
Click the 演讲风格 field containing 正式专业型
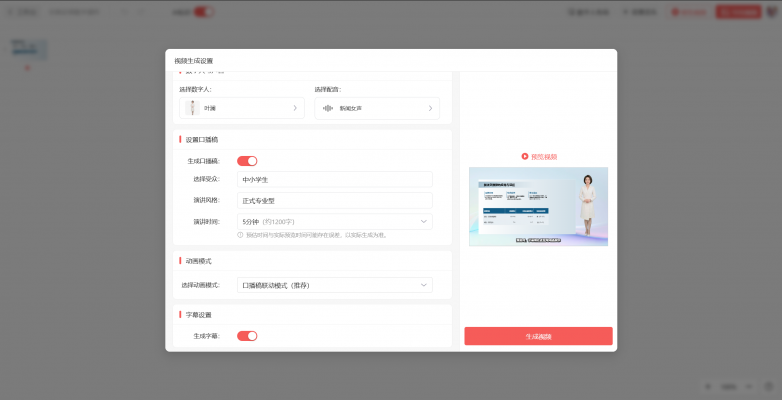334,201
